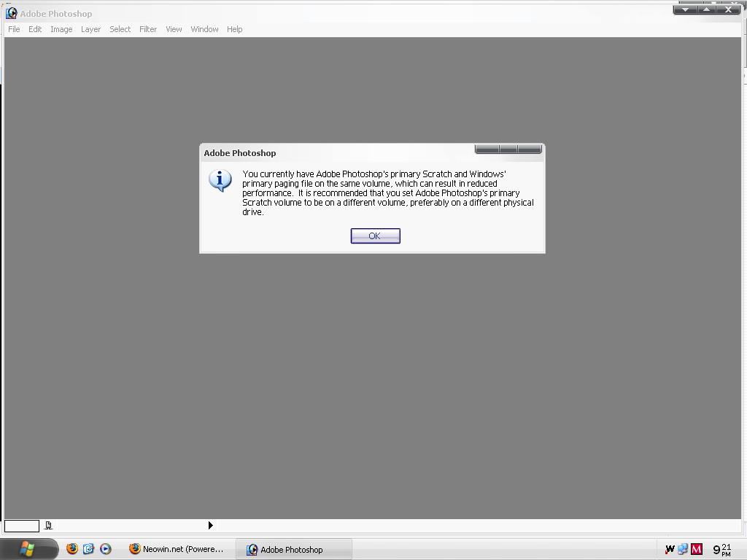Viewport: 747px width, 560px height.
Task: Open the File menu
Action: [13, 29]
